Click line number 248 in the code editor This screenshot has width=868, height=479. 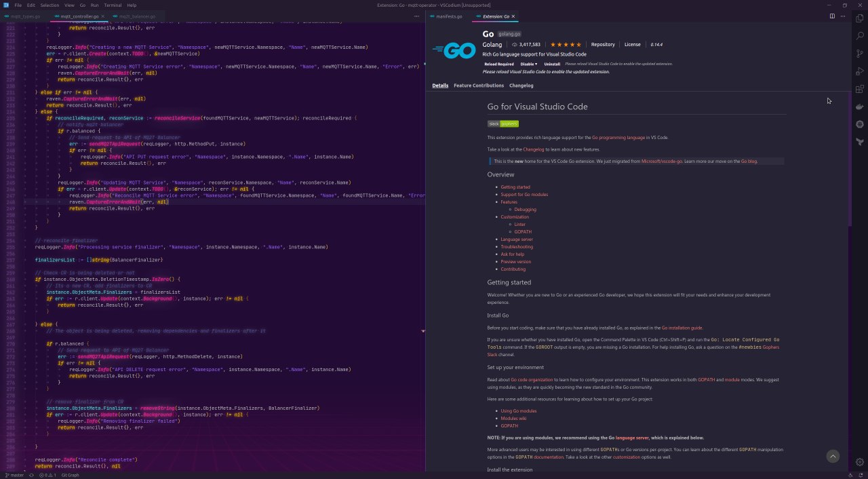pos(10,202)
